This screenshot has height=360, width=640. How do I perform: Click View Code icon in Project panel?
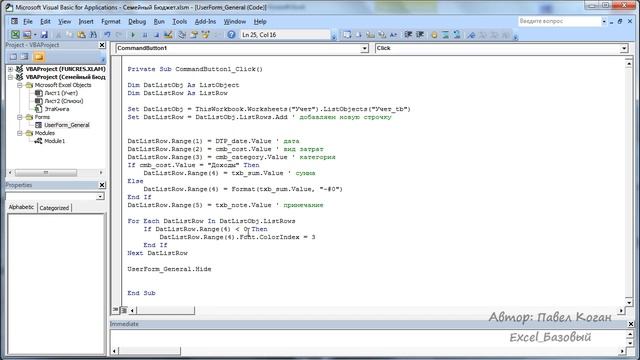(x=13, y=57)
